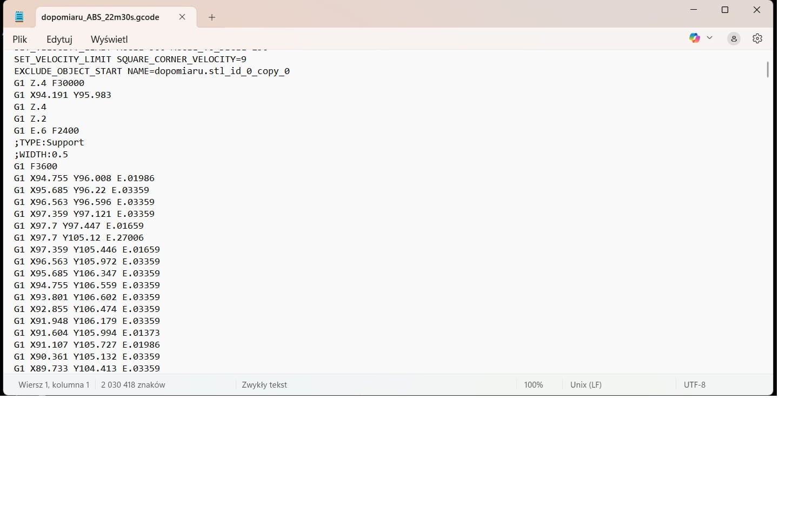The width and height of the screenshot is (799, 532).
Task: Open Notepad settings gear
Action: pos(757,38)
